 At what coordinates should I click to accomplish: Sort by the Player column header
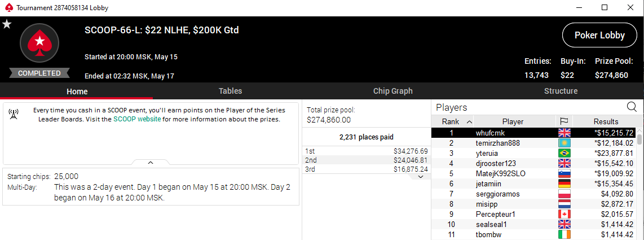[513, 121]
